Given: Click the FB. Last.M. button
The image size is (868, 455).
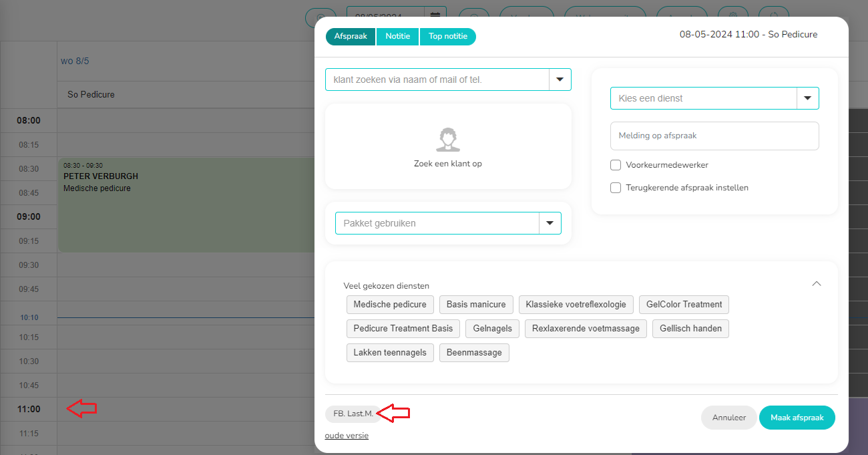Looking at the screenshot, I should tap(353, 414).
